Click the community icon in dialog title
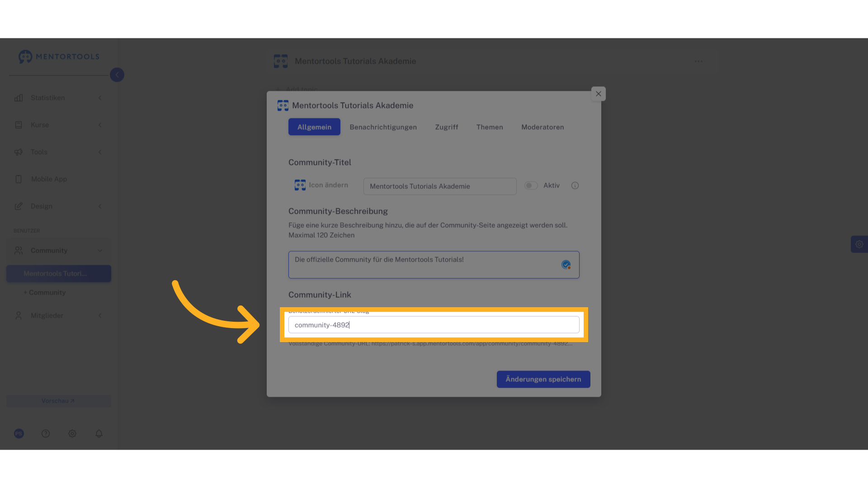868x488 pixels. pos(283,106)
